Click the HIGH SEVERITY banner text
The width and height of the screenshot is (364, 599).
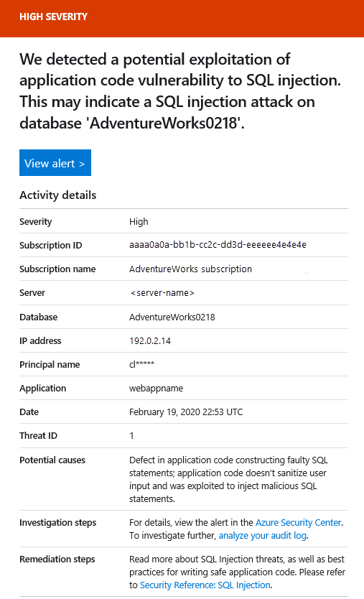[x=53, y=17]
